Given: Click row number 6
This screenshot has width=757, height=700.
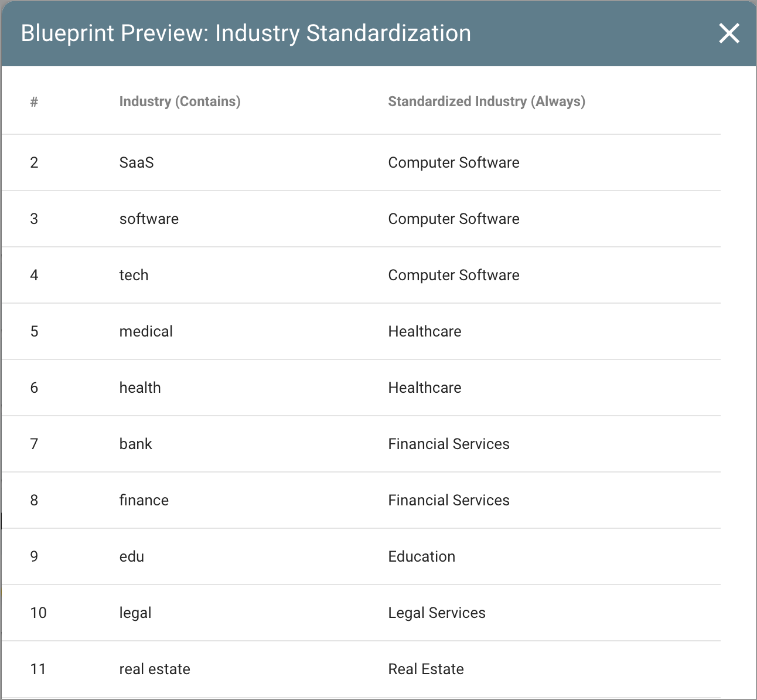Looking at the screenshot, I should click(34, 388).
